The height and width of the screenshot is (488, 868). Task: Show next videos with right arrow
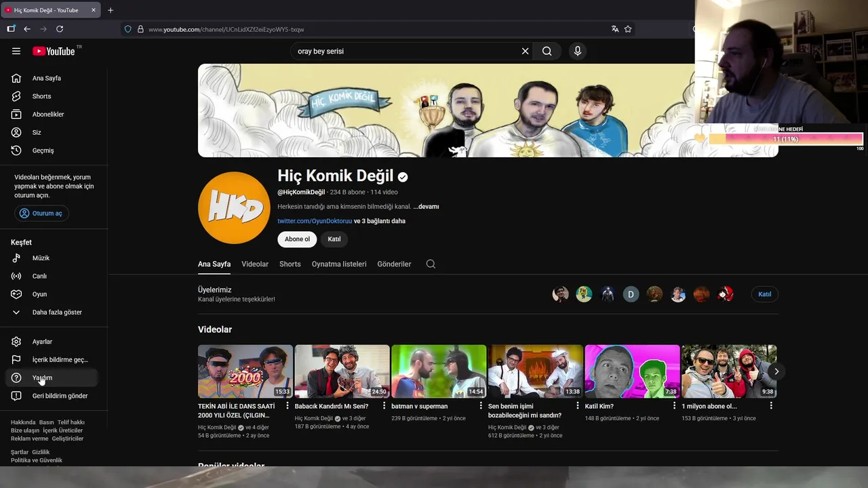(776, 371)
